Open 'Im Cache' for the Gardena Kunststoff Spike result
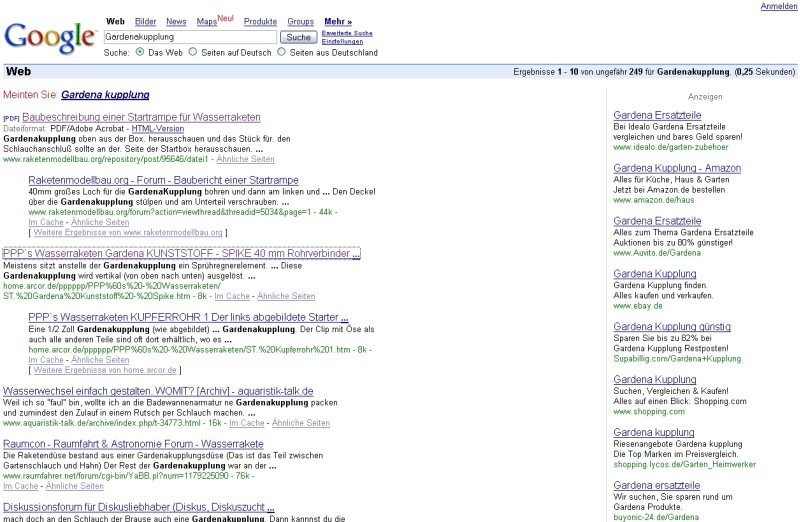Viewport: 800px width, 522px height. click(x=232, y=296)
